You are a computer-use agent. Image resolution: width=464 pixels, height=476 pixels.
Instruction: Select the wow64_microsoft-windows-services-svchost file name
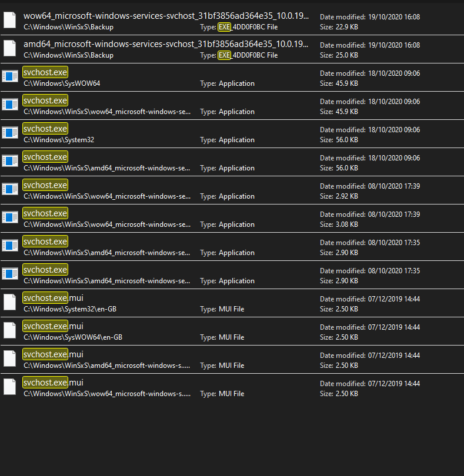[x=166, y=16]
